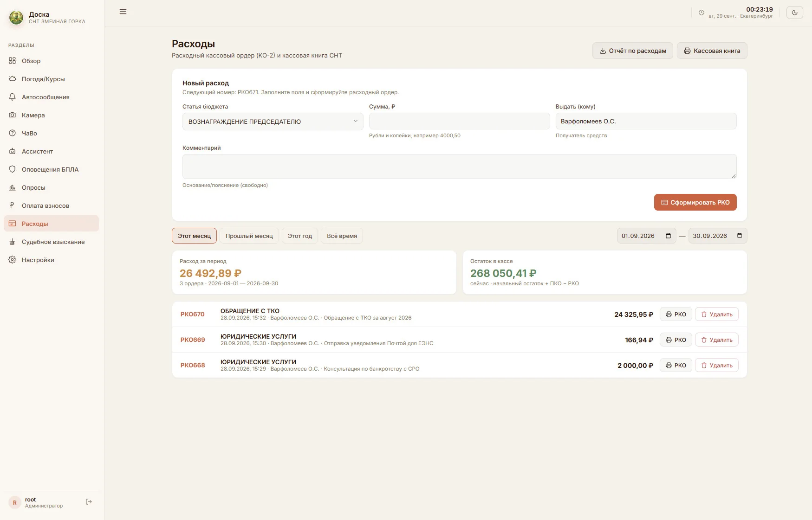The height and width of the screenshot is (520, 812).
Task: Open calendar picker for start date 01.09.2026
Action: [668, 236]
